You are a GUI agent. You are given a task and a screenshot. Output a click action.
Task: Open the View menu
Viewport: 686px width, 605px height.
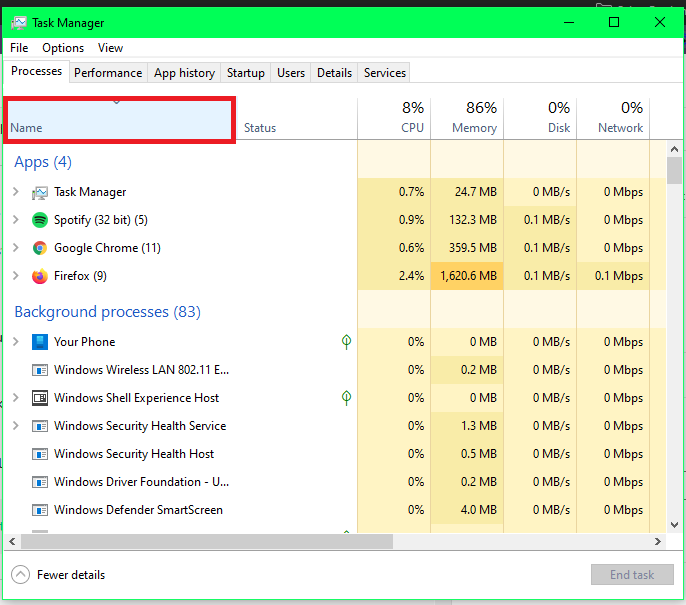click(x=110, y=48)
